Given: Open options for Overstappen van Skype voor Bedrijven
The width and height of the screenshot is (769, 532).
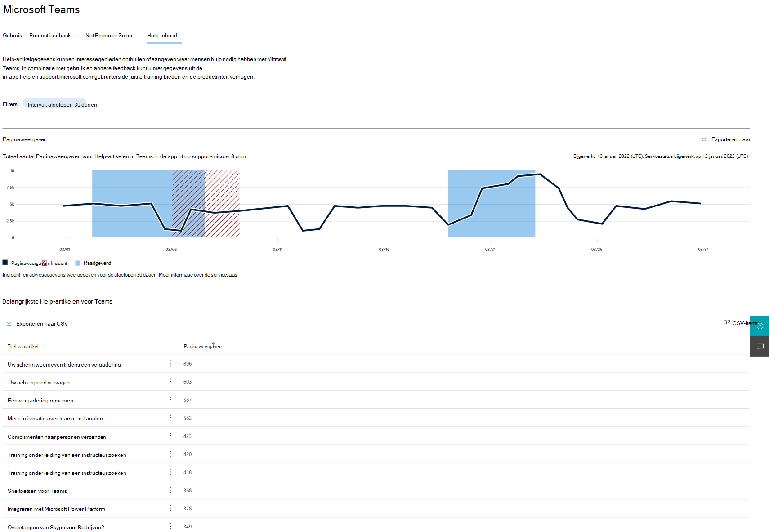Looking at the screenshot, I should (171, 526).
